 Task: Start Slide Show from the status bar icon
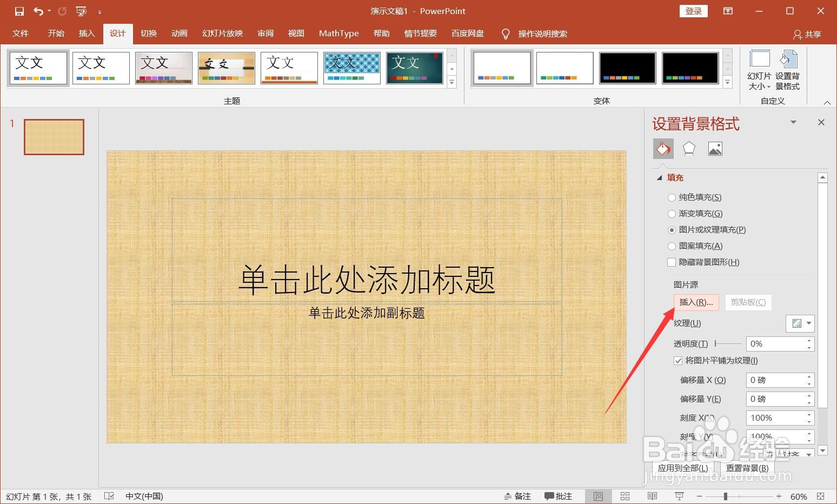click(680, 496)
